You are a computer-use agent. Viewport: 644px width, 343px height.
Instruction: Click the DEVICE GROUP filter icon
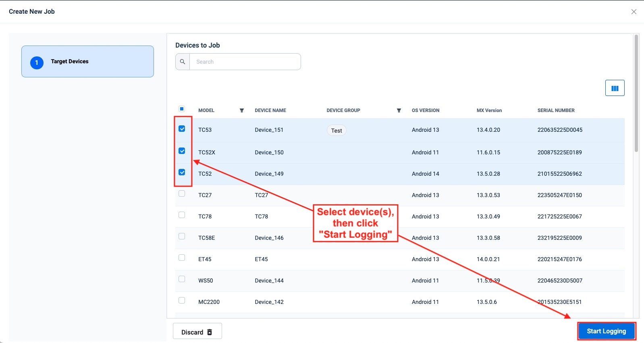click(x=399, y=110)
